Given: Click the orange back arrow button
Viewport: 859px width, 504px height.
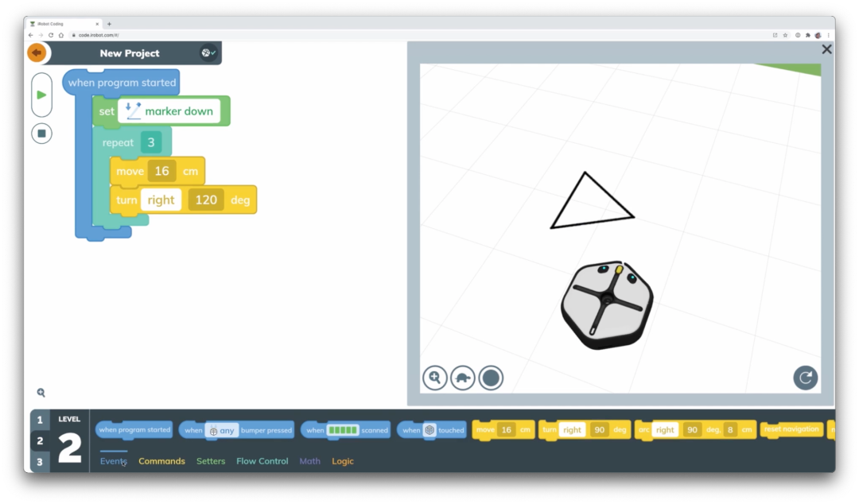Looking at the screenshot, I should tap(37, 53).
